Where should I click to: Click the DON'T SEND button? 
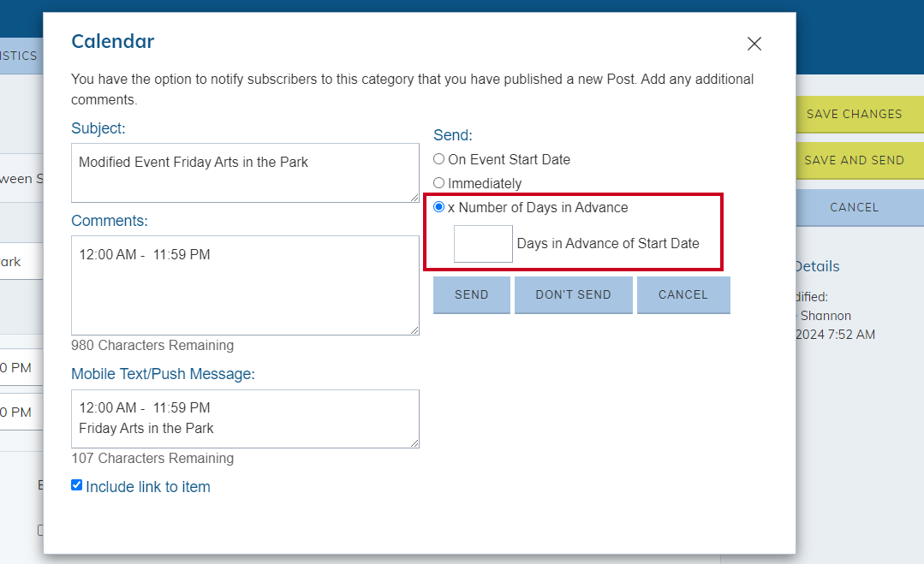[574, 295]
